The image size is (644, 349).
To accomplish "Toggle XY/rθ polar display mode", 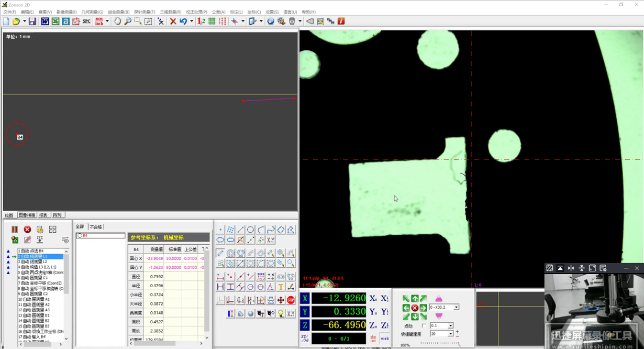I will coord(305,339).
